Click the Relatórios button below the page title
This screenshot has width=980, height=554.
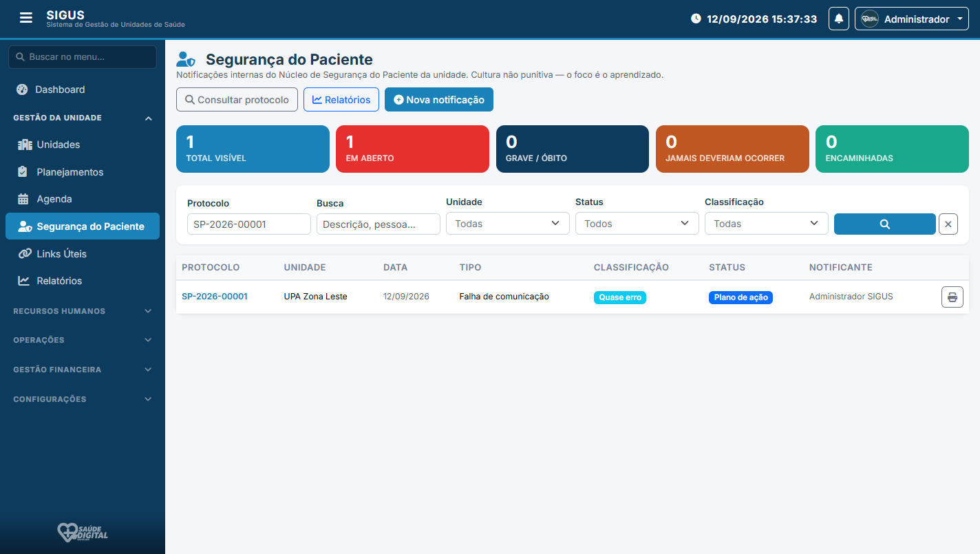[341, 100]
